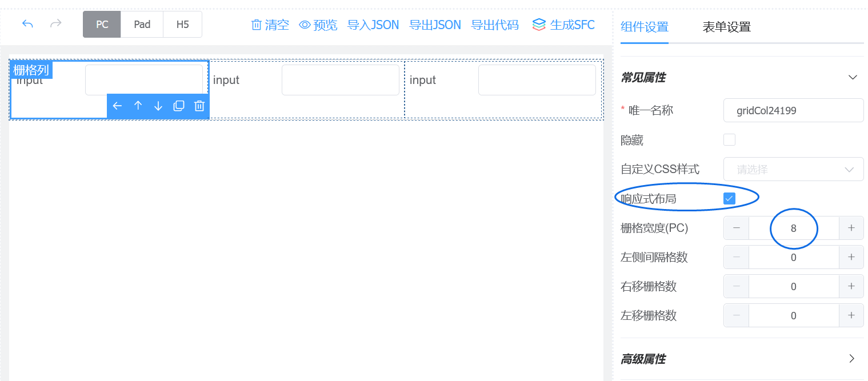This screenshot has width=868, height=381.
Task: Click 生成SFC layered icon button
Action: coord(563,25)
